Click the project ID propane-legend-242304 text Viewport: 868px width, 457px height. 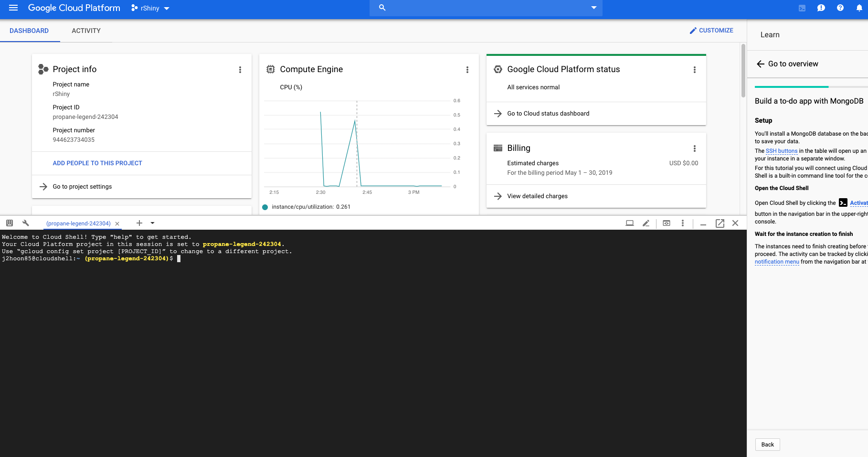pyautogui.click(x=85, y=117)
